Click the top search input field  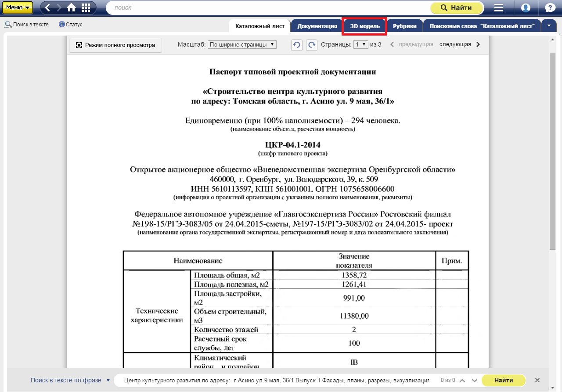point(268,8)
